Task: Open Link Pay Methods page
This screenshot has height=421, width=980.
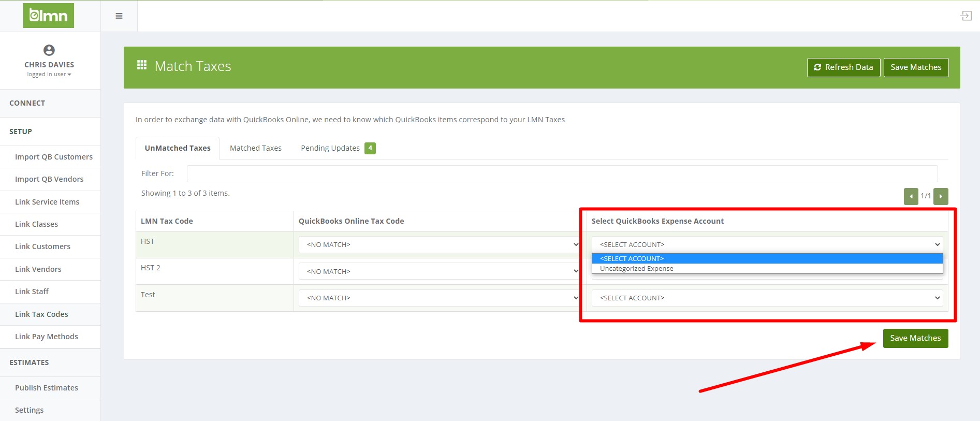Action: point(50,337)
